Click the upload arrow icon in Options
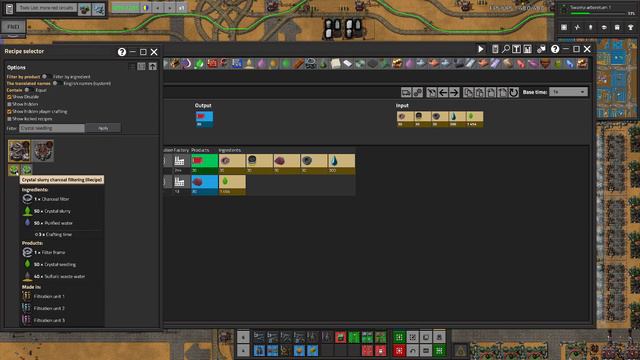This screenshot has width=640, height=360. 153,67
